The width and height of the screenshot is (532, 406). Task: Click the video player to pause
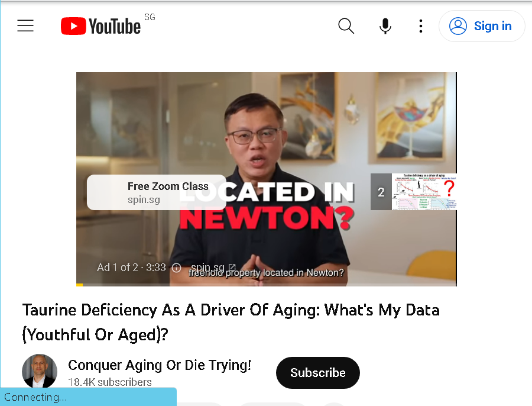[x=267, y=136]
